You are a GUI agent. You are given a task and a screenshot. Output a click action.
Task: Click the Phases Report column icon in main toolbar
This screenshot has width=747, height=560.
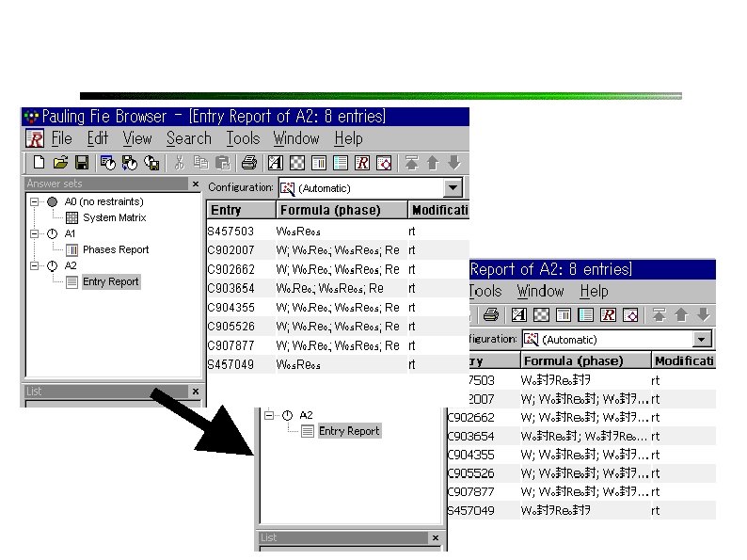pos(319,163)
